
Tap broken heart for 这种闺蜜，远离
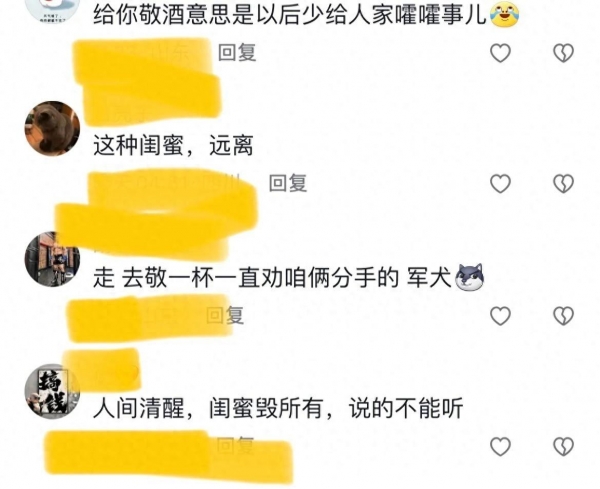click(x=563, y=183)
